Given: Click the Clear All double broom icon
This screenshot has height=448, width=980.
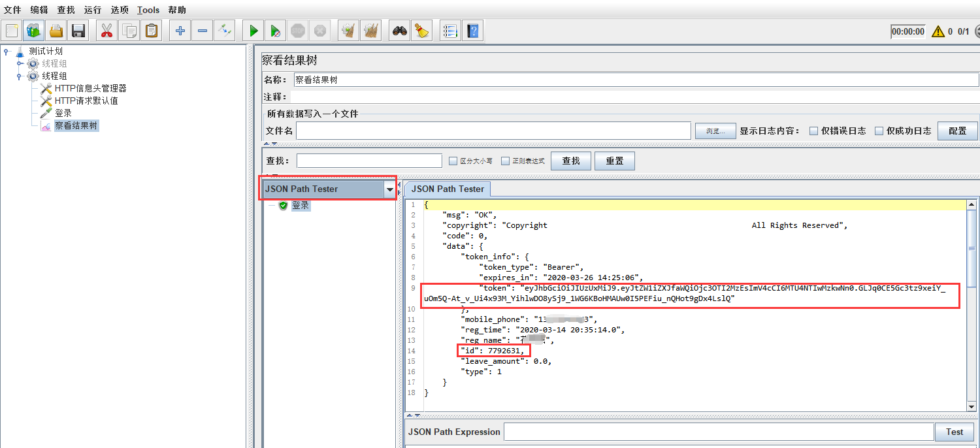Looking at the screenshot, I should click(x=371, y=31).
